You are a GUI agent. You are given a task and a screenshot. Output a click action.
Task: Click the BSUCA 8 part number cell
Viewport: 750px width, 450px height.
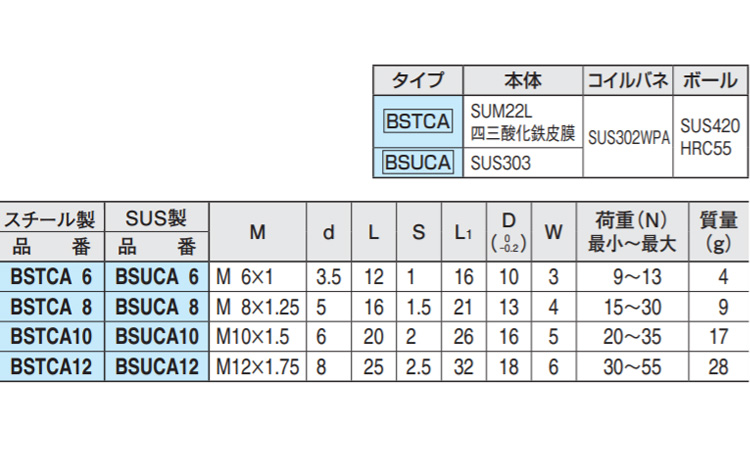tap(157, 306)
